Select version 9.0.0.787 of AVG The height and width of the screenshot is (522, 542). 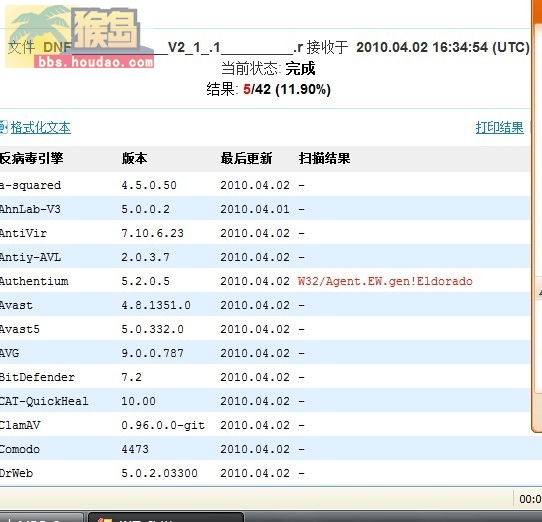tap(152, 353)
